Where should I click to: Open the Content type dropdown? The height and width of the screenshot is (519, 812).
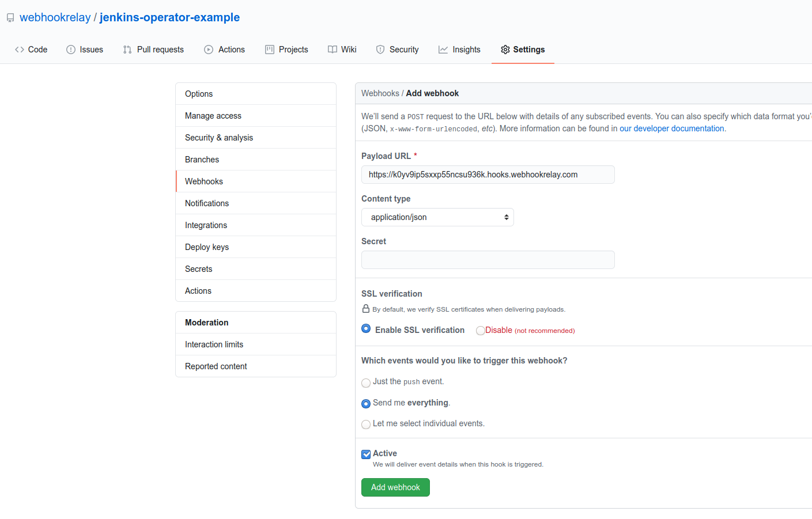click(437, 217)
